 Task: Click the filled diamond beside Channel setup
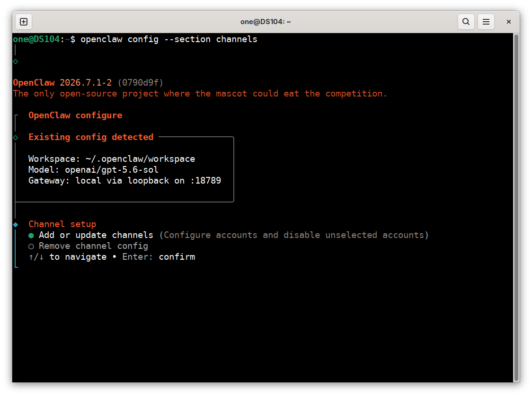[x=16, y=224]
